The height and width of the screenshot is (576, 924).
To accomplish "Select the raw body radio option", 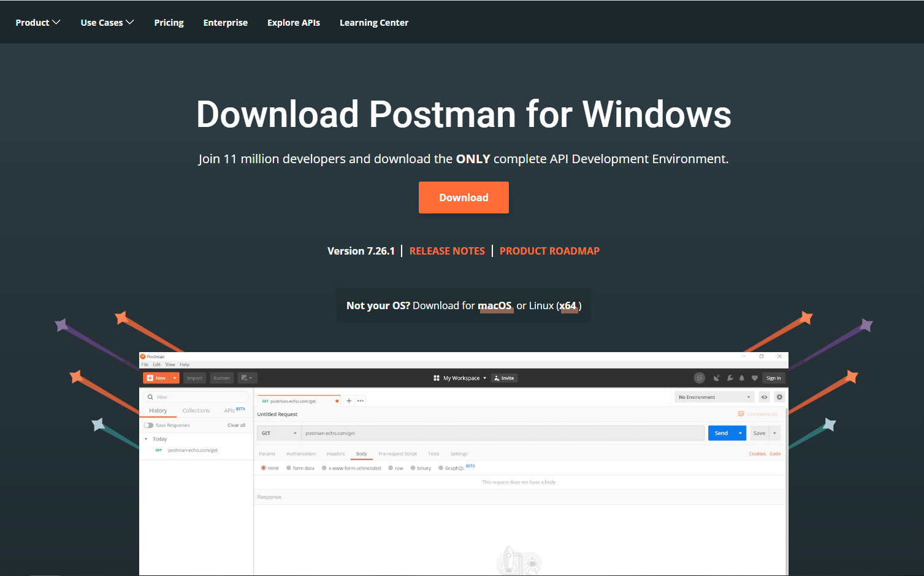I will pyautogui.click(x=391, y=468).
